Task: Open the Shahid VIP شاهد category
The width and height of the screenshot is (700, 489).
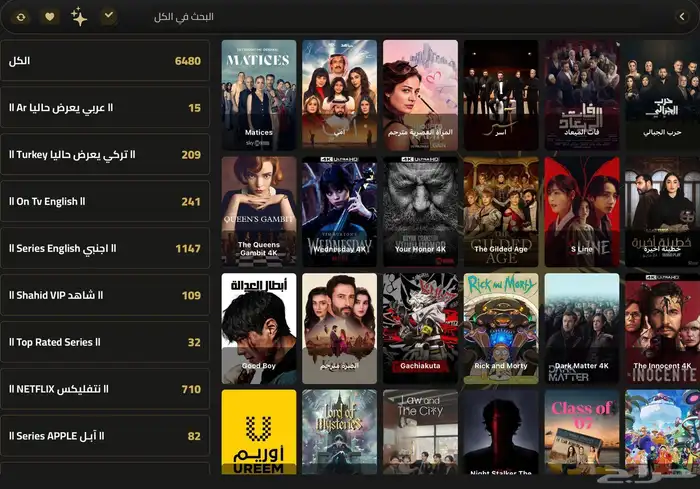Action: tap(105, 295)
